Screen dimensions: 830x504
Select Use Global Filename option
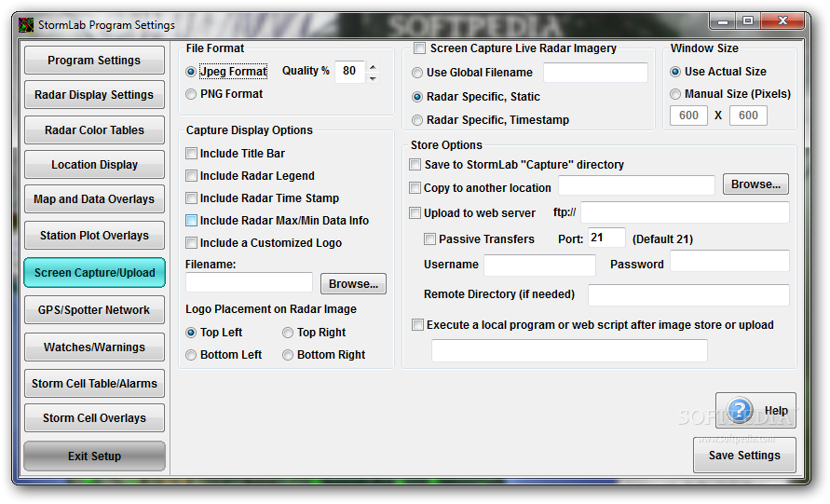point(417,73)
